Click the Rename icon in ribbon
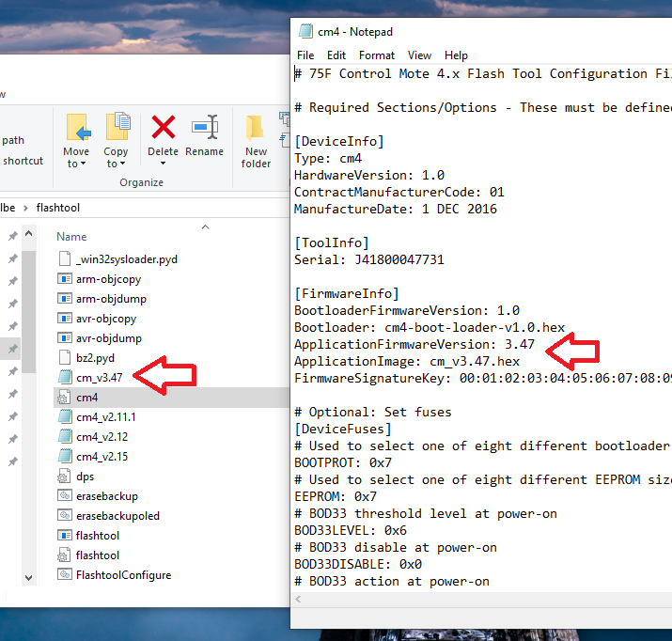672x641 pixels. 205,127
